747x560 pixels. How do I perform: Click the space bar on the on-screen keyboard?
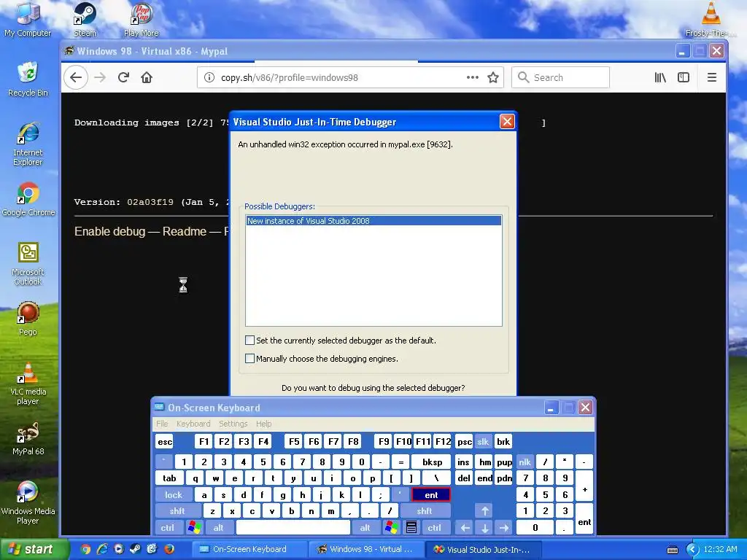[x=293, y=528]
